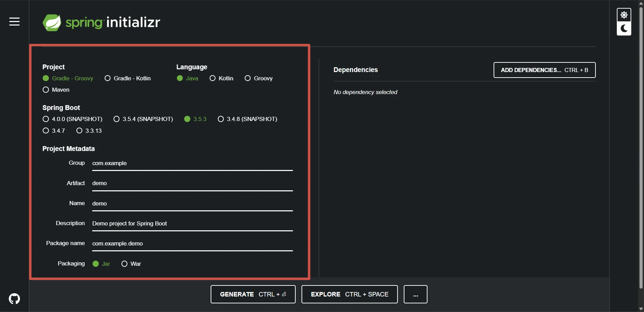644x312 pixels.
Task: Click the 'Packaging' label
Action: click(x=71, y=263)
